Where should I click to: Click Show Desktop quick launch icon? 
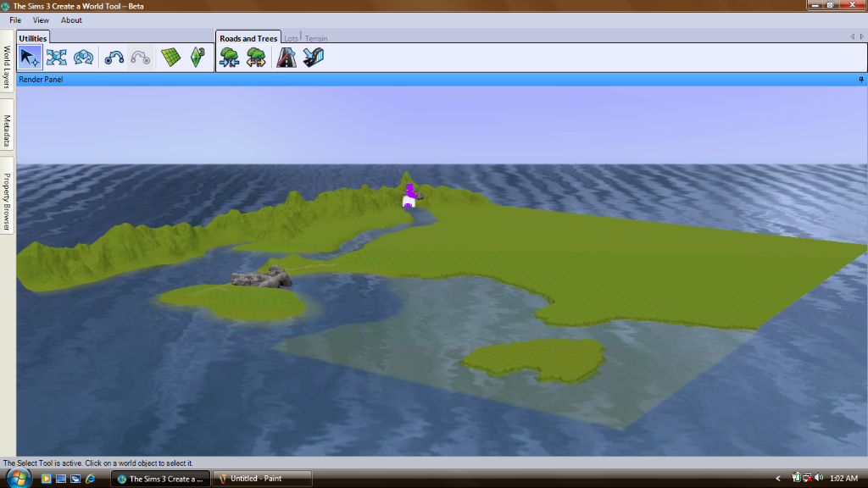61,479
